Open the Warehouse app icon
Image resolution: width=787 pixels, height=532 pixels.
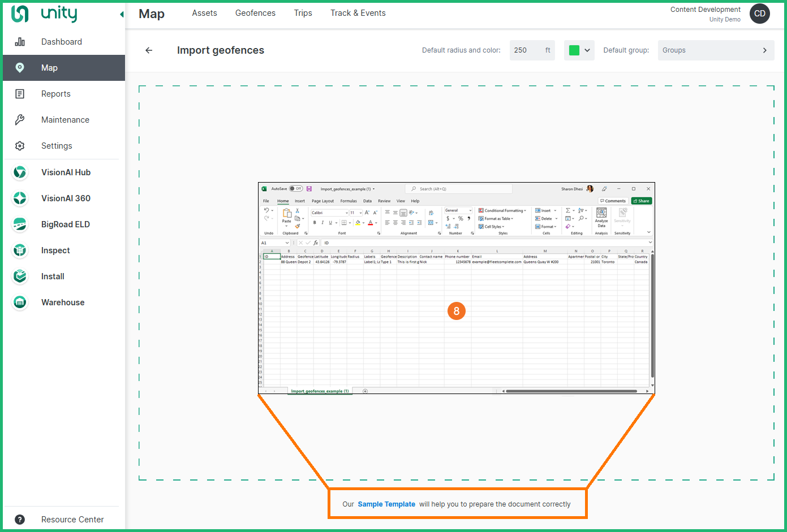(x=20, y=302)
